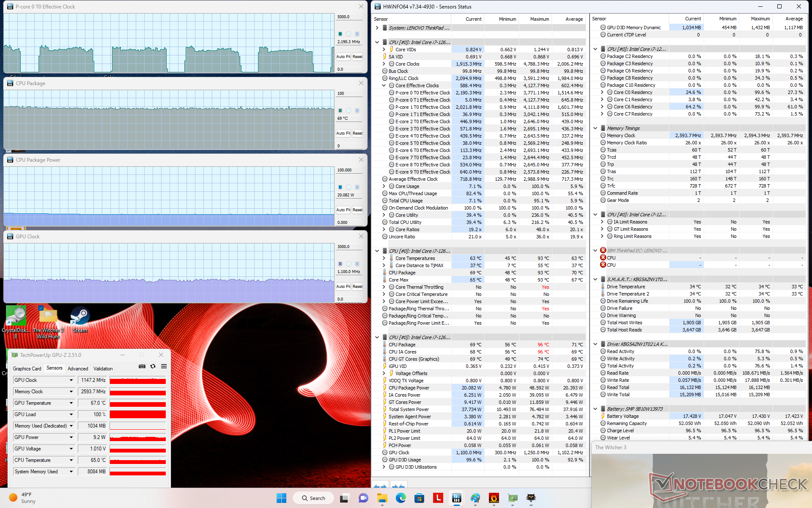Click the GPU-Z refresh icon
The height and width of the screenshot is (508, 812).
tap(153, 366)
